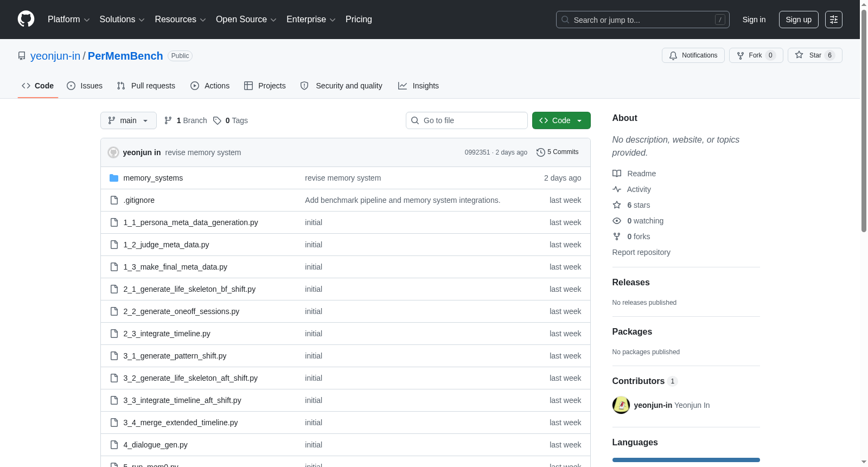
Task: Click the folder icon beside memory_systems
Action: (x=114, y=178)
